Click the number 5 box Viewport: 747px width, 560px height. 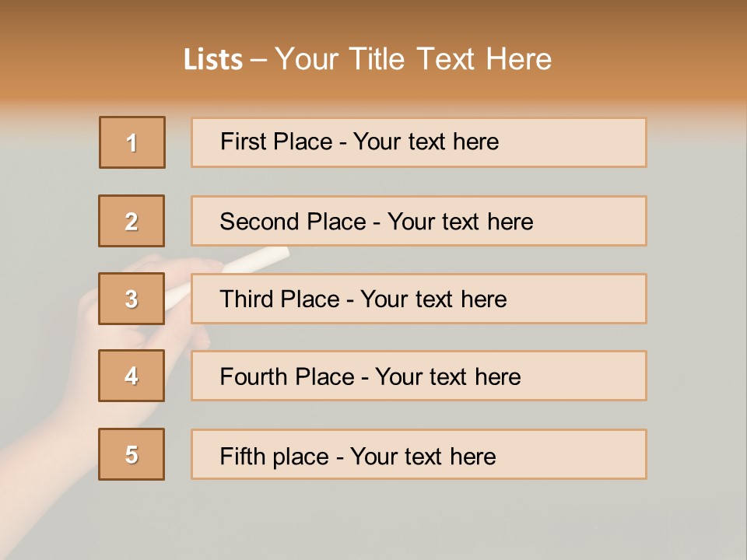[x=132, y=454]
